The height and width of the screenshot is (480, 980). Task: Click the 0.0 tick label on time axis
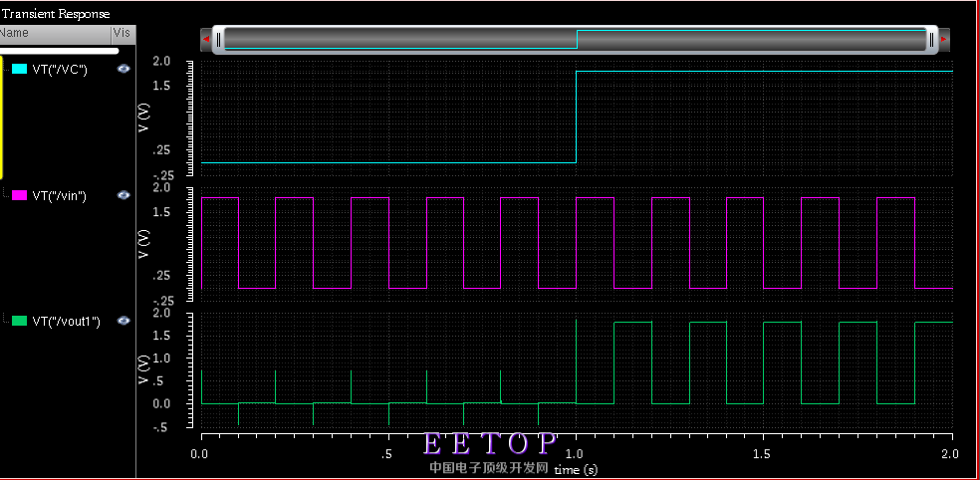pos(200,453)
